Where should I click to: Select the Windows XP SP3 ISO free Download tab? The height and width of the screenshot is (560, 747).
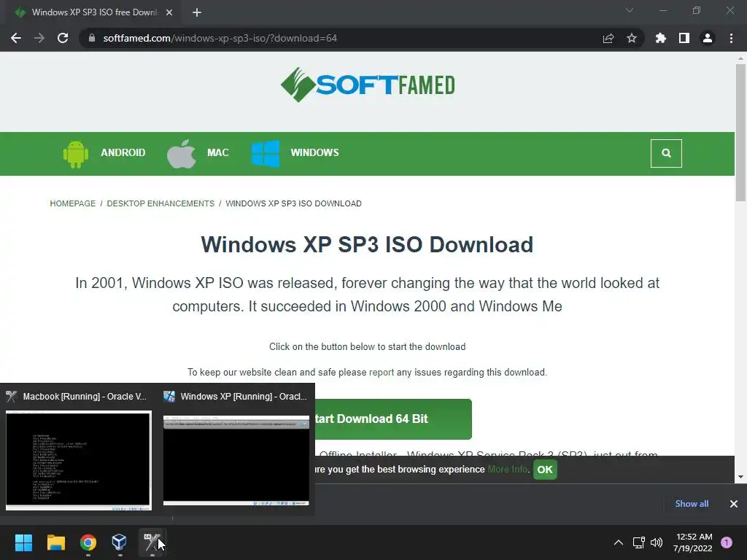pos(94,12)
